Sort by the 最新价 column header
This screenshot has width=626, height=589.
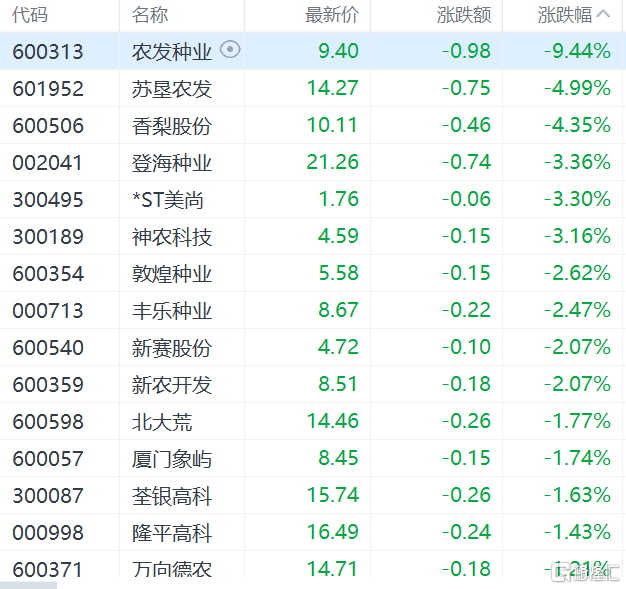click(x=332, y=15)
